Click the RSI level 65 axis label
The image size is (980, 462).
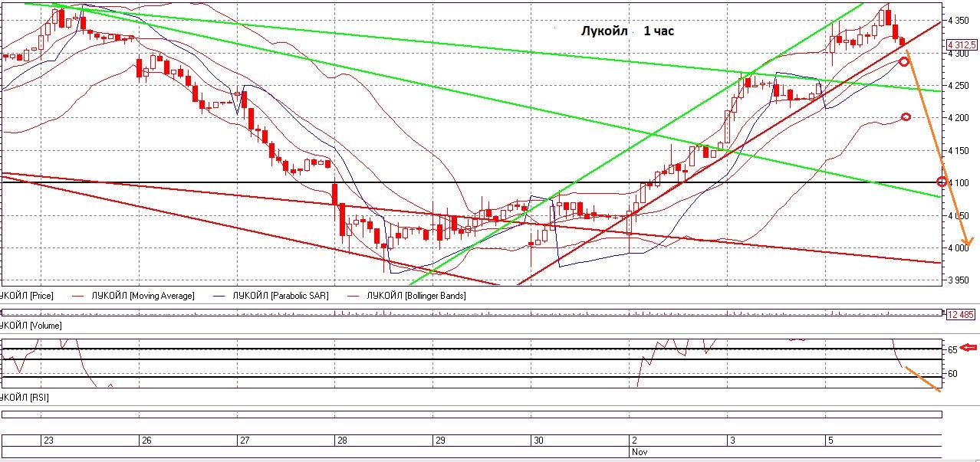point(952,349)
